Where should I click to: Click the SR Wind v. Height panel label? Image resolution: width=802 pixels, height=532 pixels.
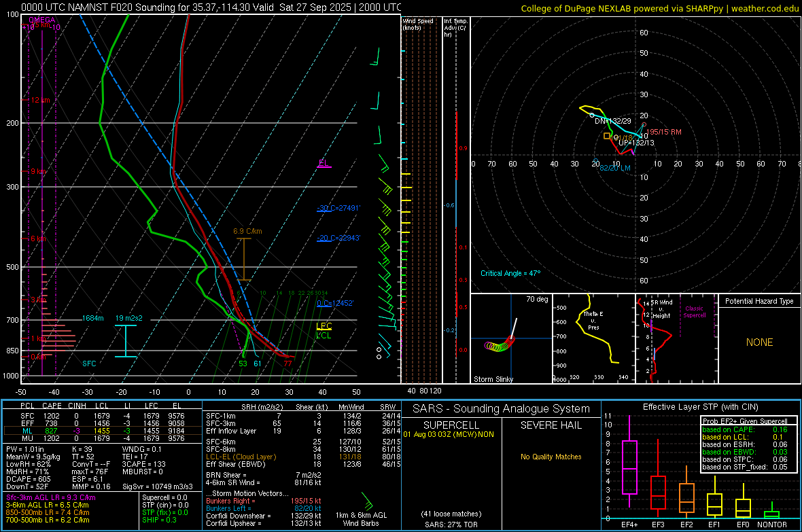point(661,309)
